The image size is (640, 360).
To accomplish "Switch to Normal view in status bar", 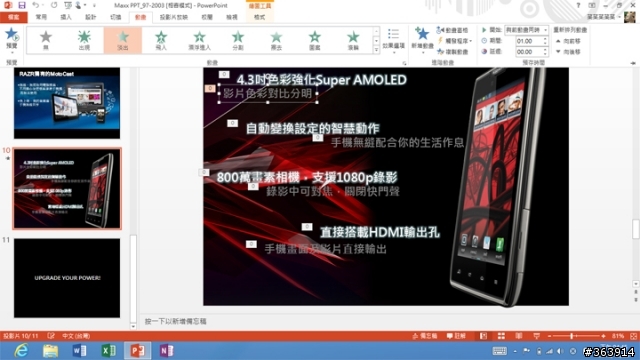I will 483,336.
